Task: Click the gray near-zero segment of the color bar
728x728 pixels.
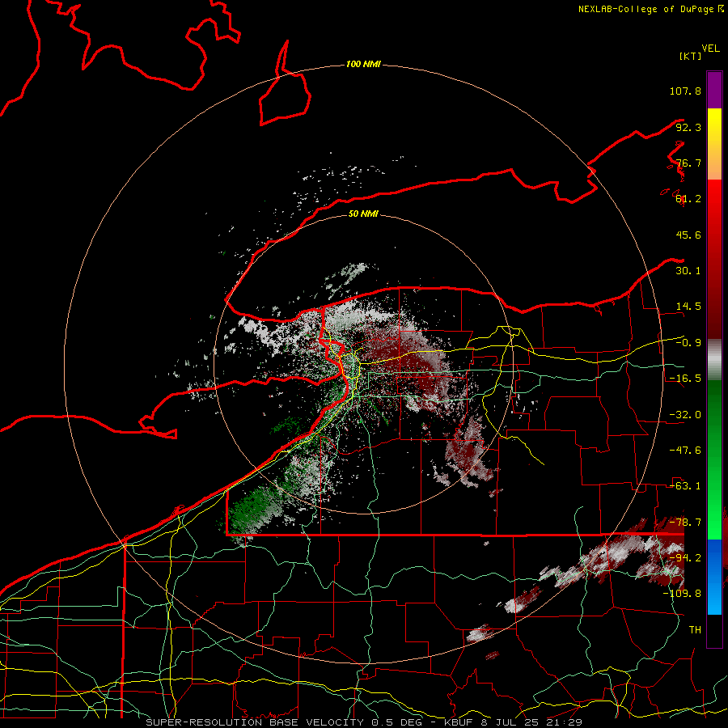Action: coord(714,360)
